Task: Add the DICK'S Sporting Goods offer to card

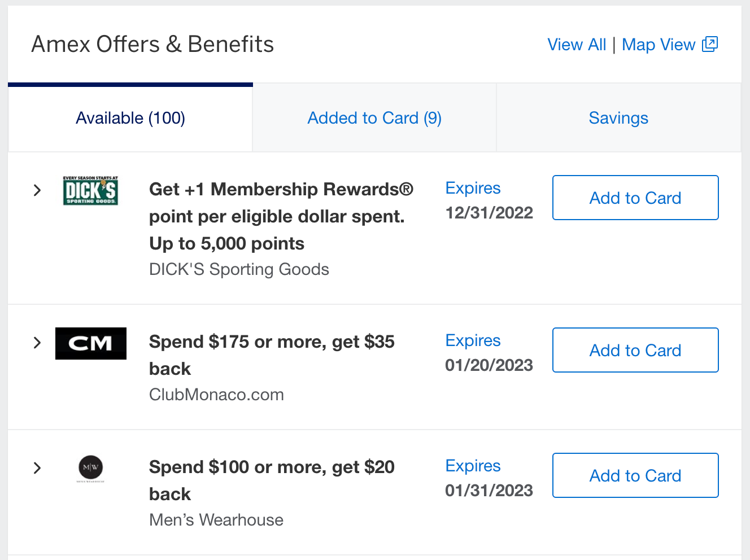Action: tap(635, 198)
